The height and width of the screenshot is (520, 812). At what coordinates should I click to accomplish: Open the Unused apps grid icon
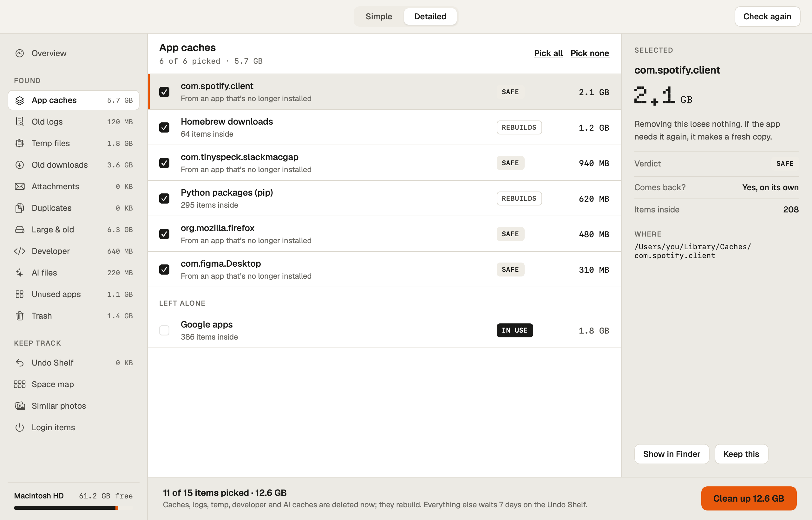click(20, 294)
